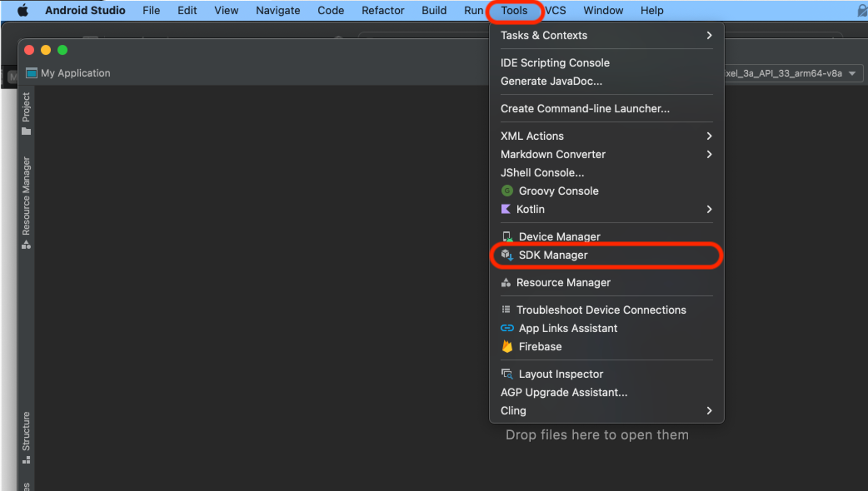Minimize the window with yellow button
Image resolution: width=868 pixels, height=491 pixels.
pos(46,50)
